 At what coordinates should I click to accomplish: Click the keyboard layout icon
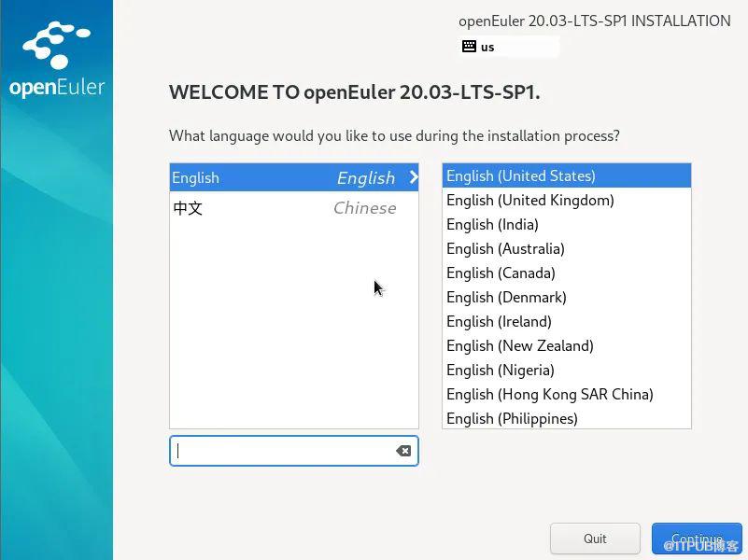pyautogui.click(x=469, y=47)
